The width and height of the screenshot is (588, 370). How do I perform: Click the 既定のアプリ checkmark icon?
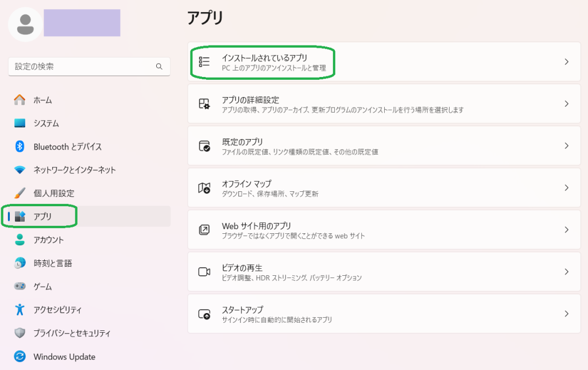204,146
